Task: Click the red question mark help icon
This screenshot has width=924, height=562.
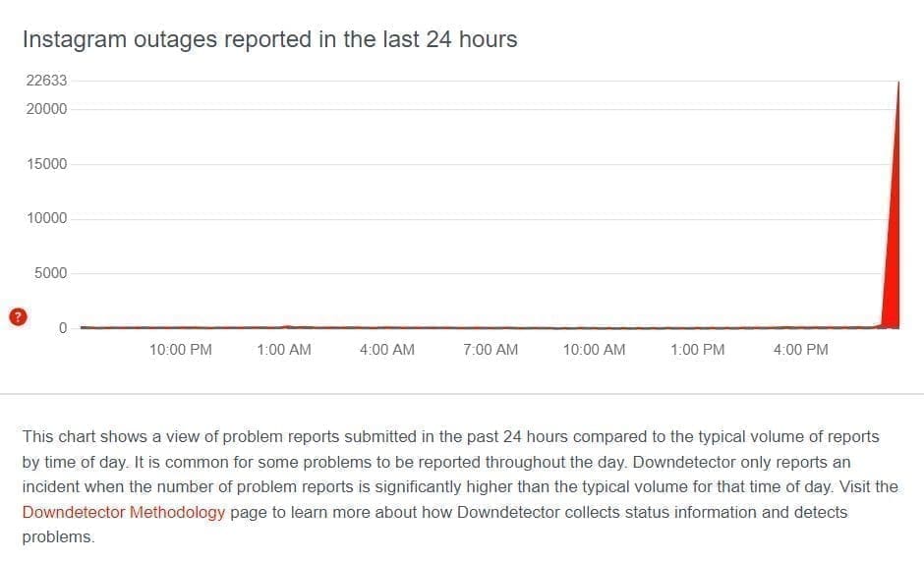Action: pyautogui.click(x=18, y=316)
